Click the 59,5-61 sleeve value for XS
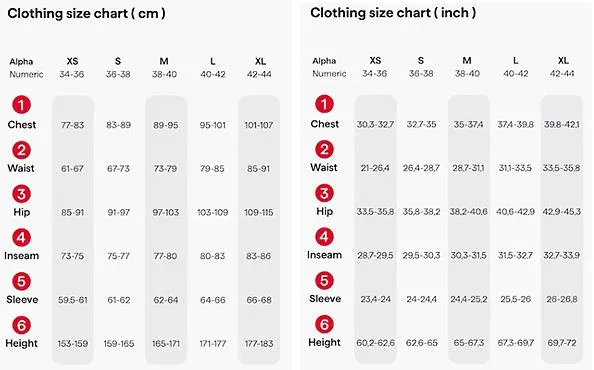This screenshot has height=370, width=594. click(73, 300)
